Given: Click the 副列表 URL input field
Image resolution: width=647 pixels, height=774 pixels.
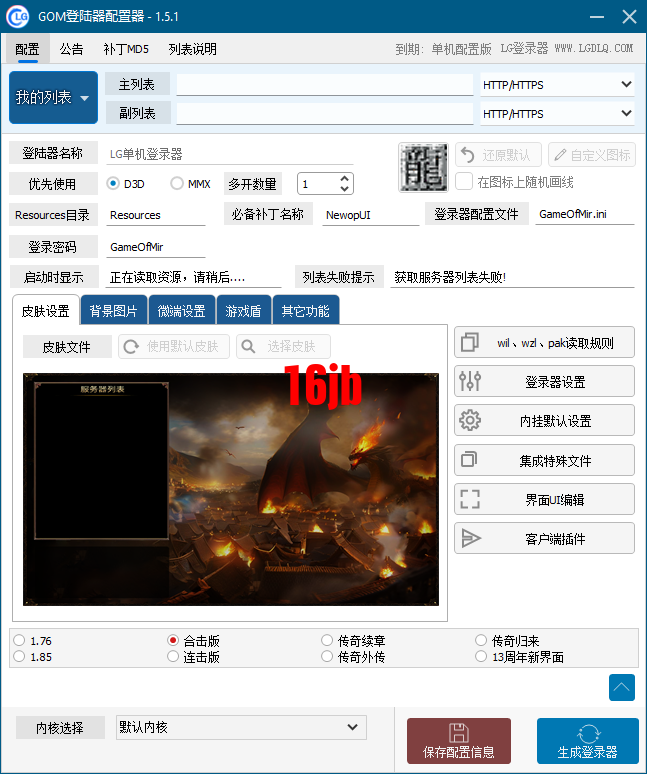Looking at the screenshot, I should coord(325,114).
